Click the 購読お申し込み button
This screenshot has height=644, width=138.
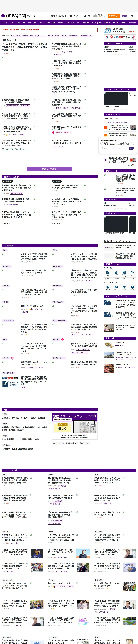[x=114, y=16]
